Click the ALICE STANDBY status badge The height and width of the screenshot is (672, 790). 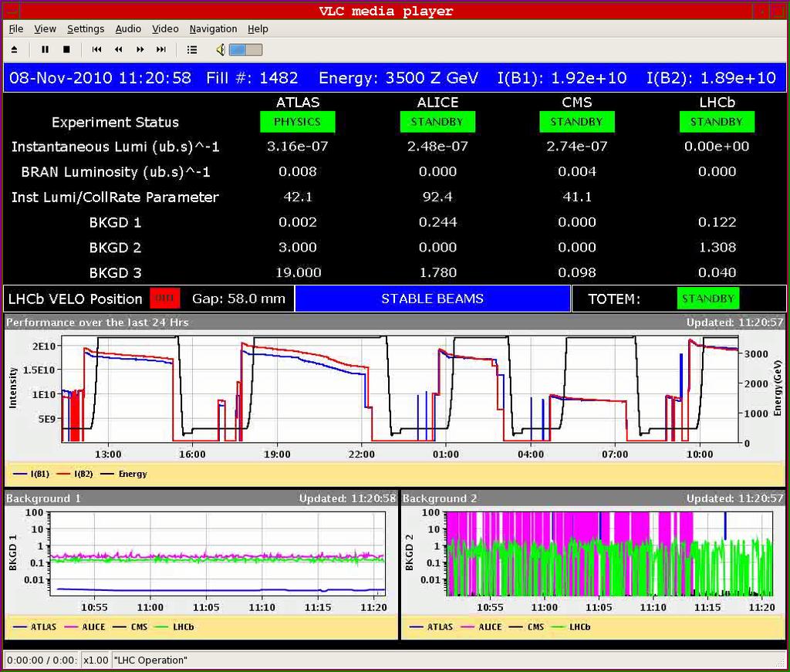(x=437, y=122)
